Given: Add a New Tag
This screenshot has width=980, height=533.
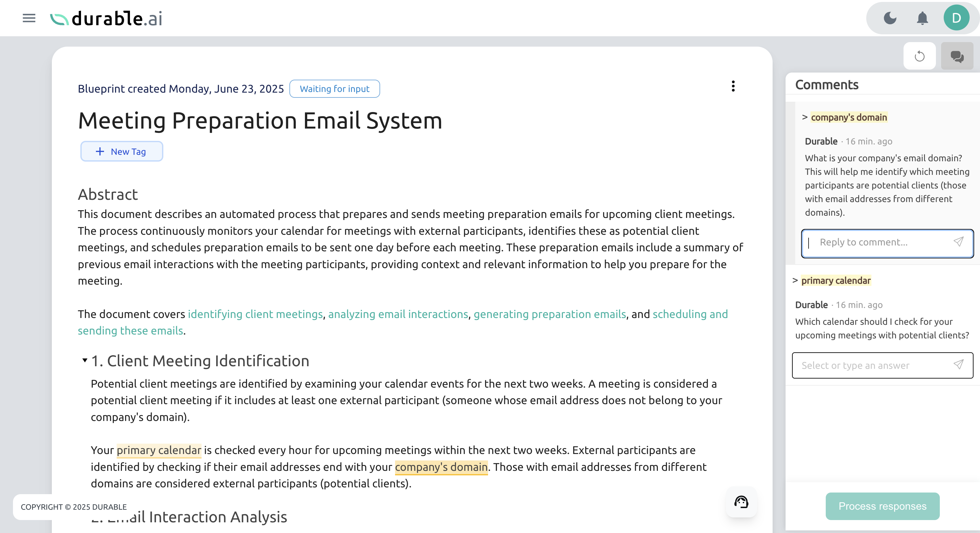Looking at the screenshot, I should coord(121,151).
